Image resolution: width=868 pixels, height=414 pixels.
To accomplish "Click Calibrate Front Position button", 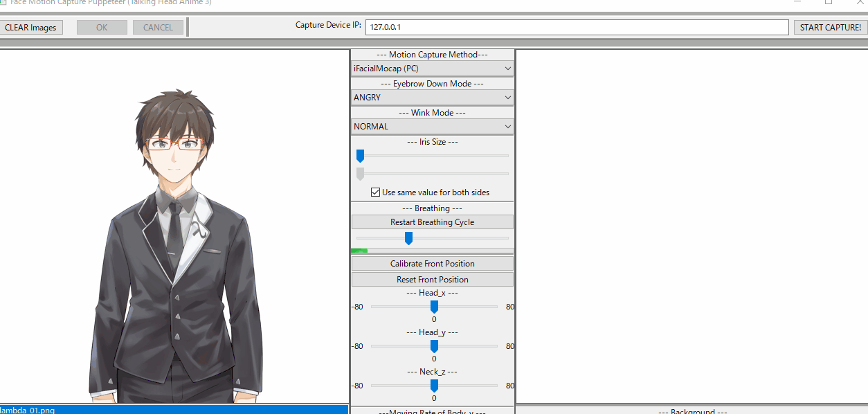I will [x=433, y=264].
